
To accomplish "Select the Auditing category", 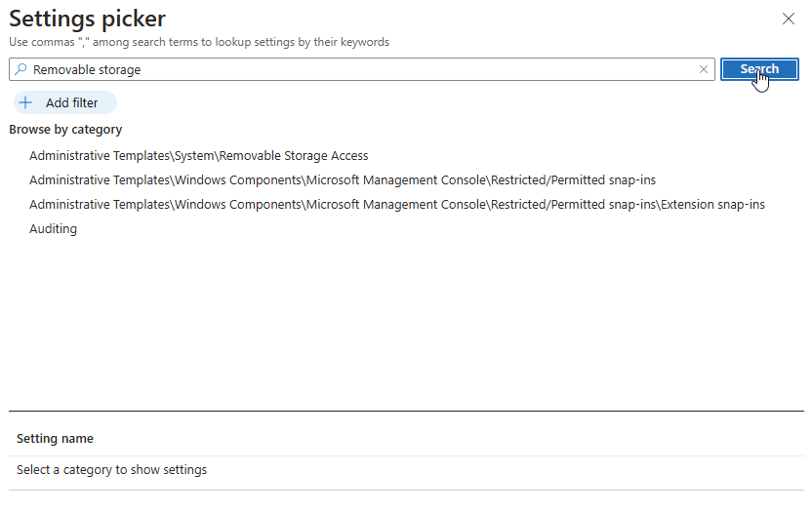I will point(53,228).
